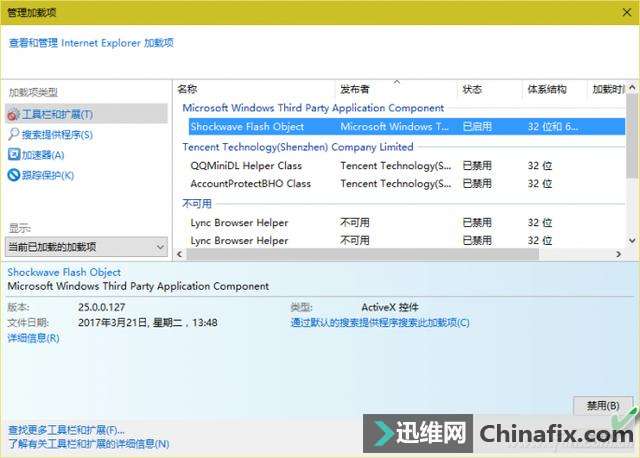Sort the list by the 名称 column header
640x458 pixels.
[x=187, y=89]
